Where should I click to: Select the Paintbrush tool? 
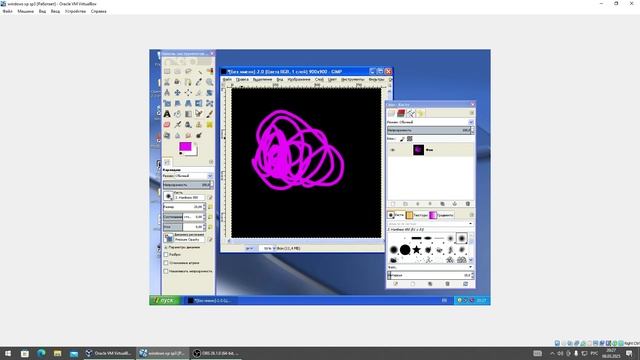209,114
